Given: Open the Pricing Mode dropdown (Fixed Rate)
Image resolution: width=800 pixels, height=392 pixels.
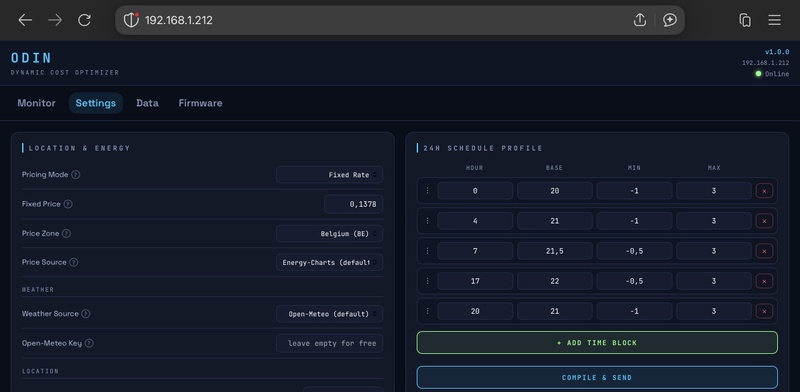Looking at the screenshot, I should [x=330, y=175].
